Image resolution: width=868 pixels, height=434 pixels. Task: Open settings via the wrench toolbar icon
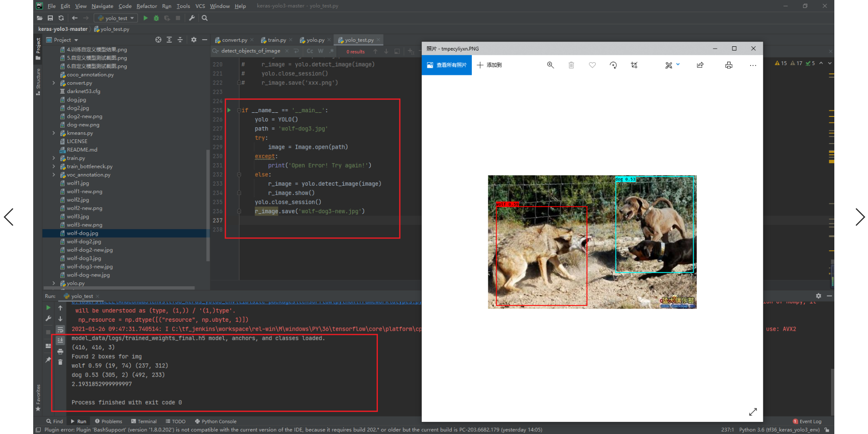pyautogui.click(x=192, y=18)
